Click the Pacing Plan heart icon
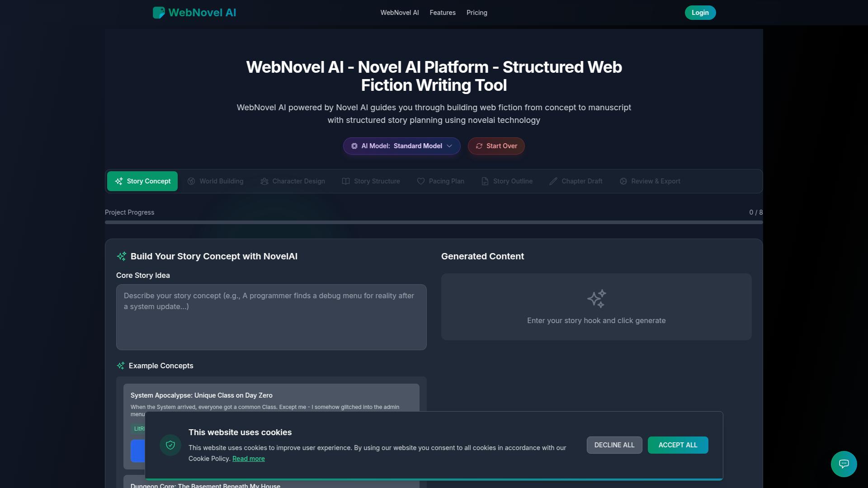 421,181
